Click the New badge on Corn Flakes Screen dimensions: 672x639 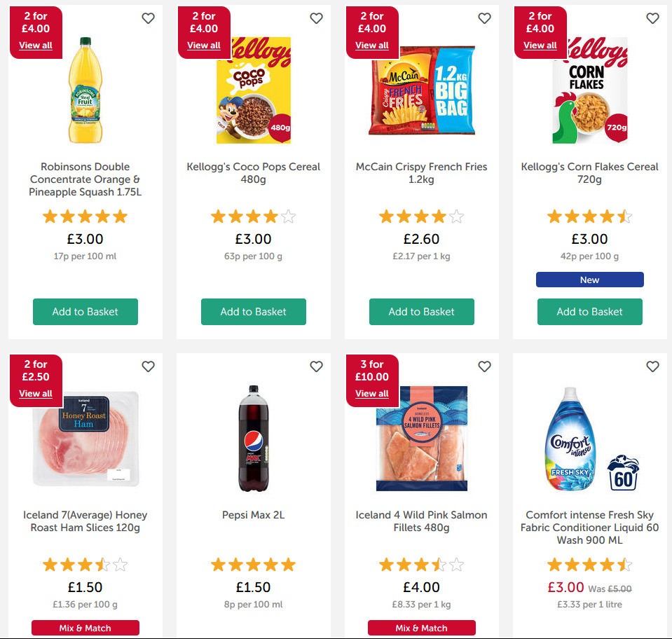click(x=589, y=280)
